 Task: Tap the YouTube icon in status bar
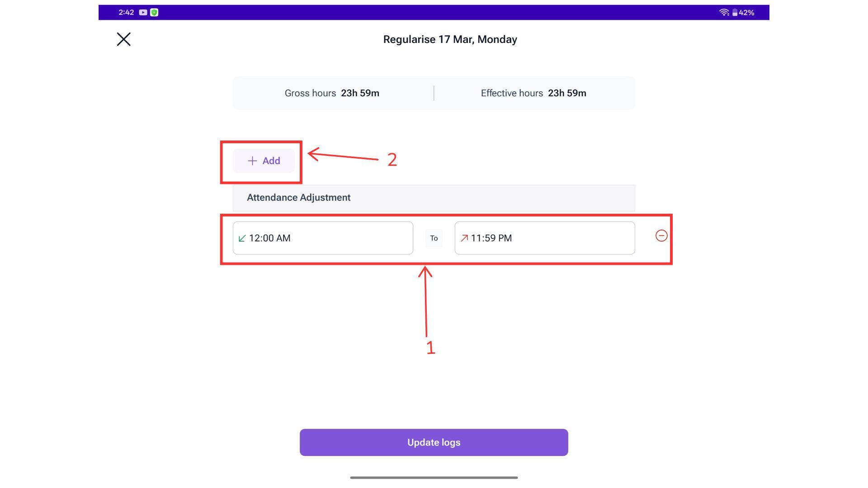click(143, 13)
